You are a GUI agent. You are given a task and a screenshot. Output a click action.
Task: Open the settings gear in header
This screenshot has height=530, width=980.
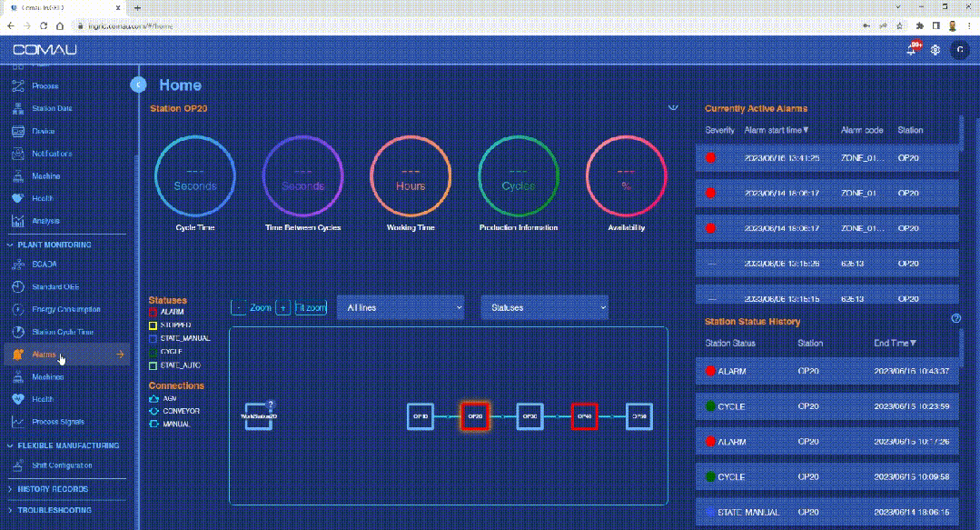(x=935, y=49)
